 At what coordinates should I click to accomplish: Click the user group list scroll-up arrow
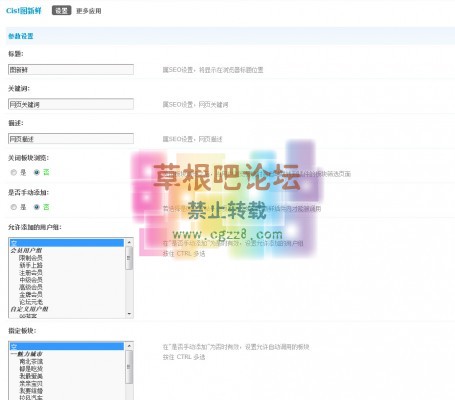[129, 242]
